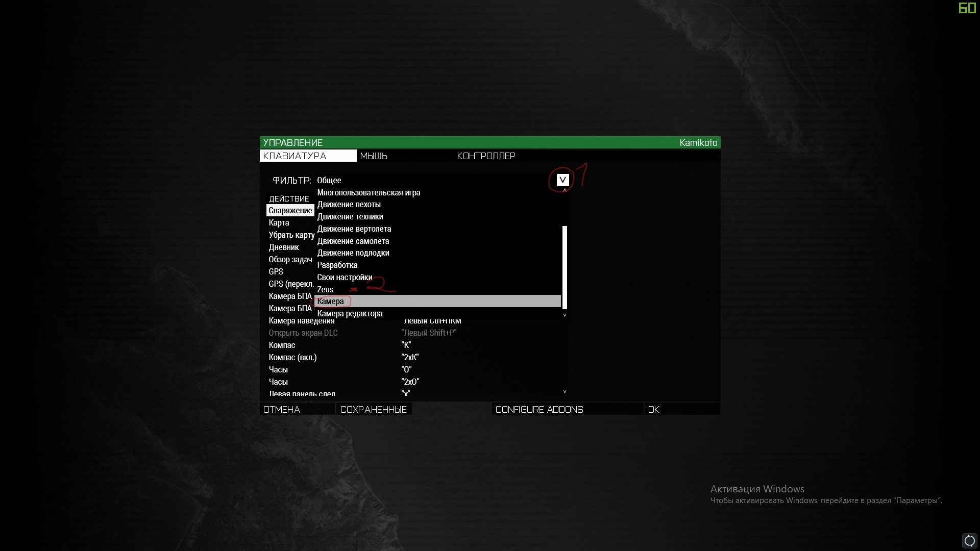This screenshot has height=551, width=980.
Task: Select the Компас action row
Action: (x=282, y=345)
